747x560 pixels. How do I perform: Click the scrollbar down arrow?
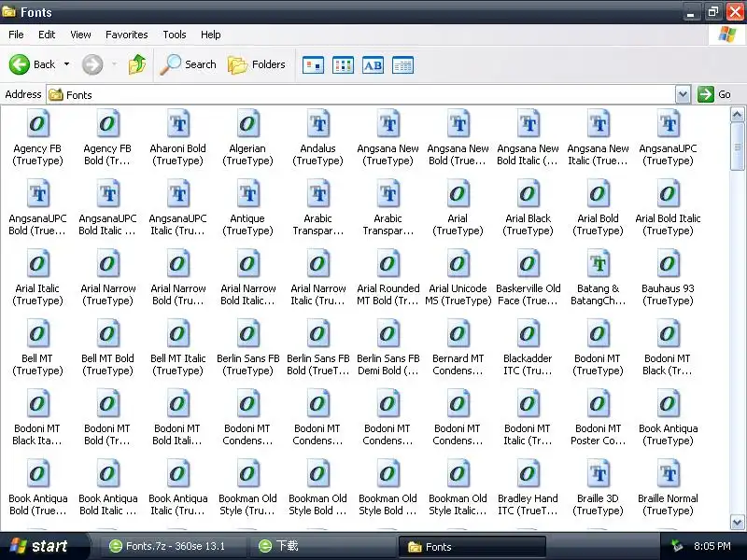[x=737, y=522]
